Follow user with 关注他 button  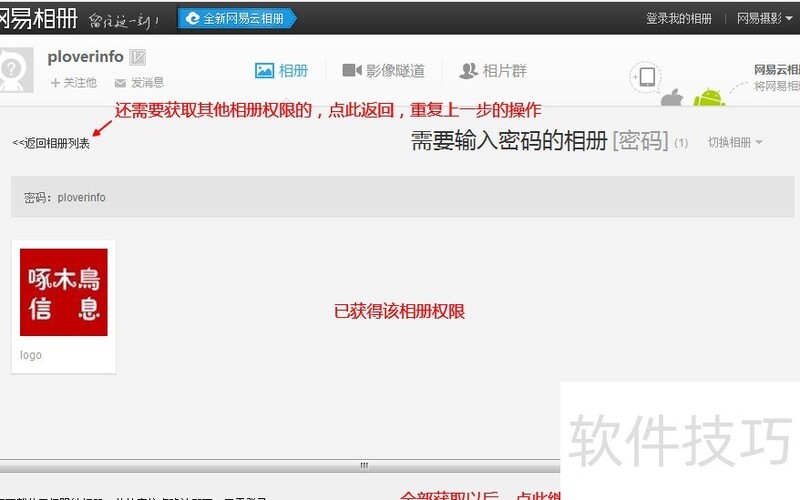pos(74,83)
